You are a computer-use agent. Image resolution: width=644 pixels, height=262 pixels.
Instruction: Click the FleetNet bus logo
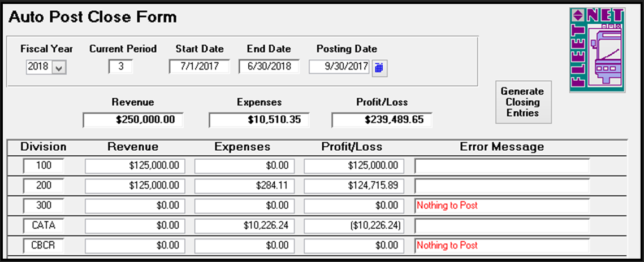tap(597, 50)
